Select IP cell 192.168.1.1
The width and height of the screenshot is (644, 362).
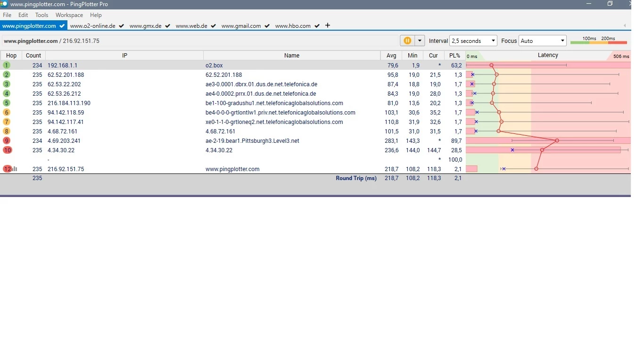click(62, 66)
